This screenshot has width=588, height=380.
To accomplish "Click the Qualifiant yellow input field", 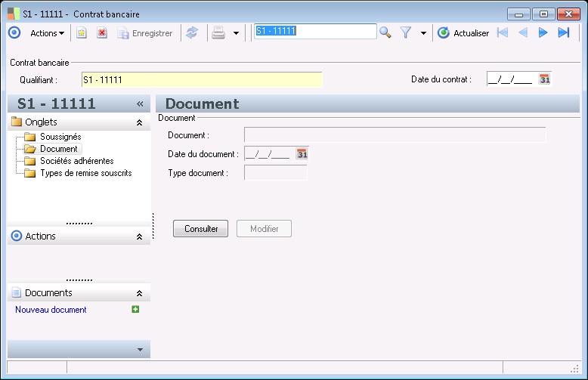I will point(202,79).
